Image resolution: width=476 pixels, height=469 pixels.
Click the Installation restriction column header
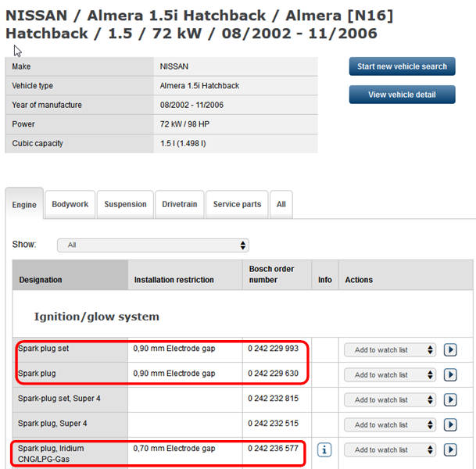pyautogui.click(x=185, y=274)
